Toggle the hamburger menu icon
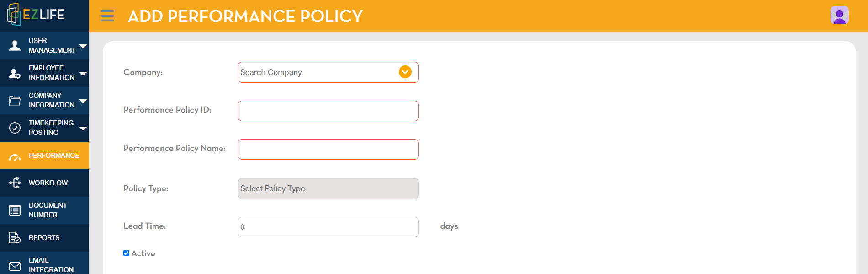 click(x=107, y=16)
